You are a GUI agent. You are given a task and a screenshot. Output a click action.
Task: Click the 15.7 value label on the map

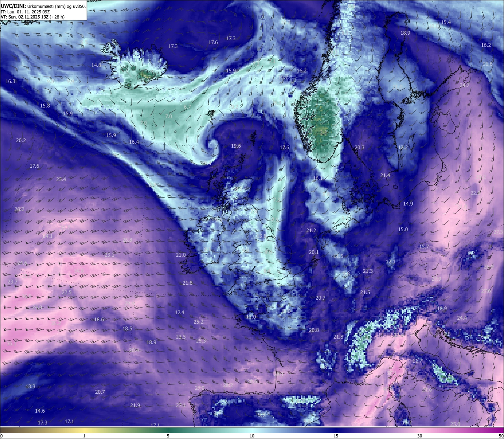(424, 247)
